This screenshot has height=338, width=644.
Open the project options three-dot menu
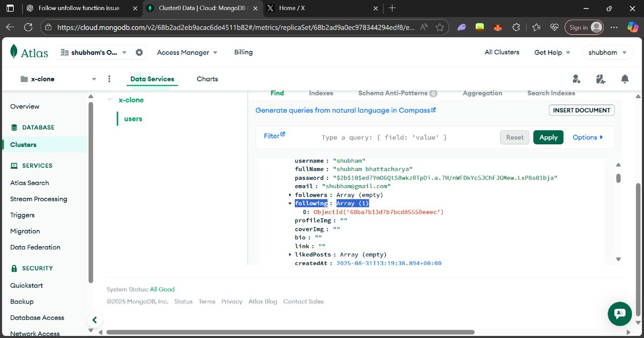coord(109,79)
